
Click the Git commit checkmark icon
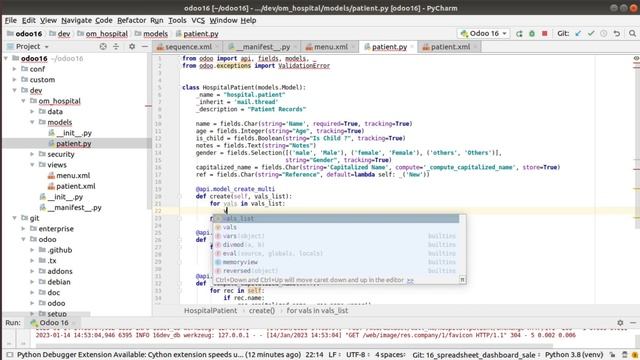tap(591, 33)
